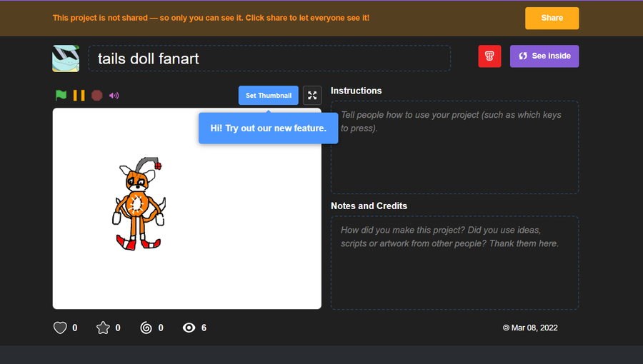Click the tails doll sprite on stage
Image resolution: width=643 pixels, height=364 pixels.
click(x=139, y=203)
